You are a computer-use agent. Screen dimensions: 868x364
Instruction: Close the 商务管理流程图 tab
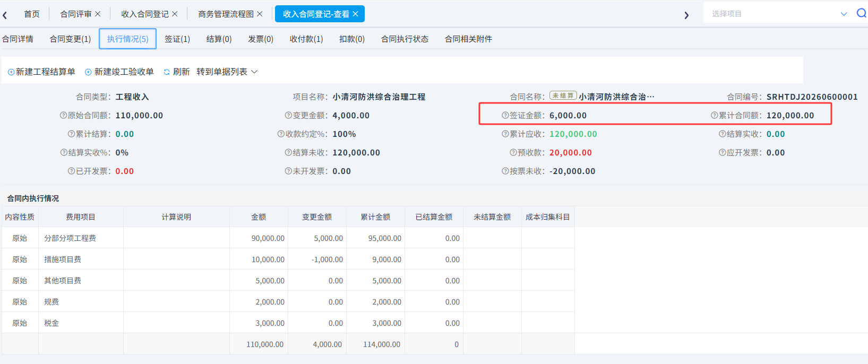click(260, 14)
